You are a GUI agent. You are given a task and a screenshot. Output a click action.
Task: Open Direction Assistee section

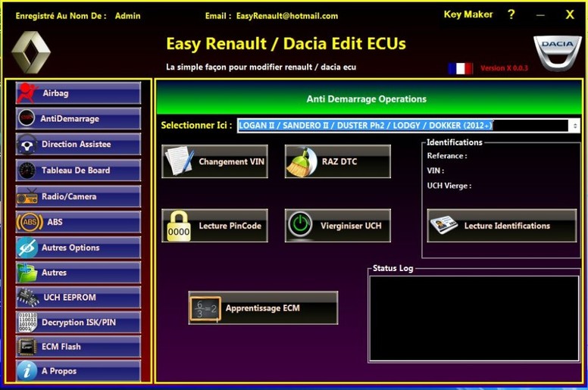[78, 144]
